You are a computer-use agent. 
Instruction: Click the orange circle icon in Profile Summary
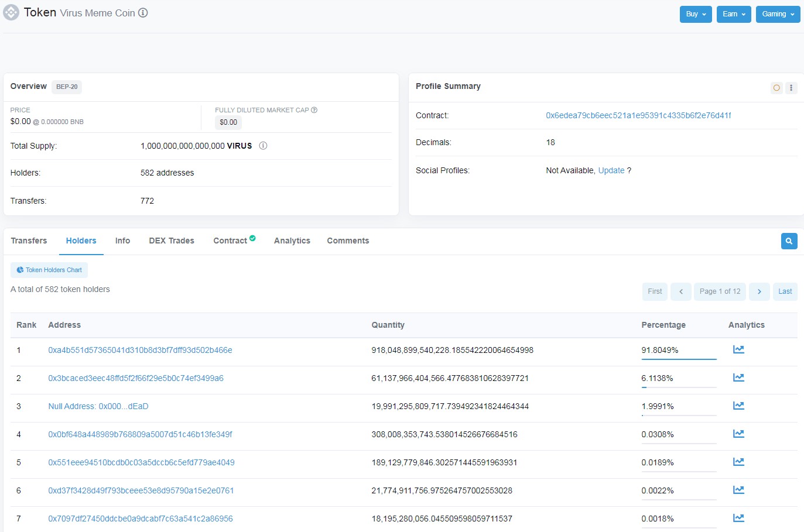point(776,88)
